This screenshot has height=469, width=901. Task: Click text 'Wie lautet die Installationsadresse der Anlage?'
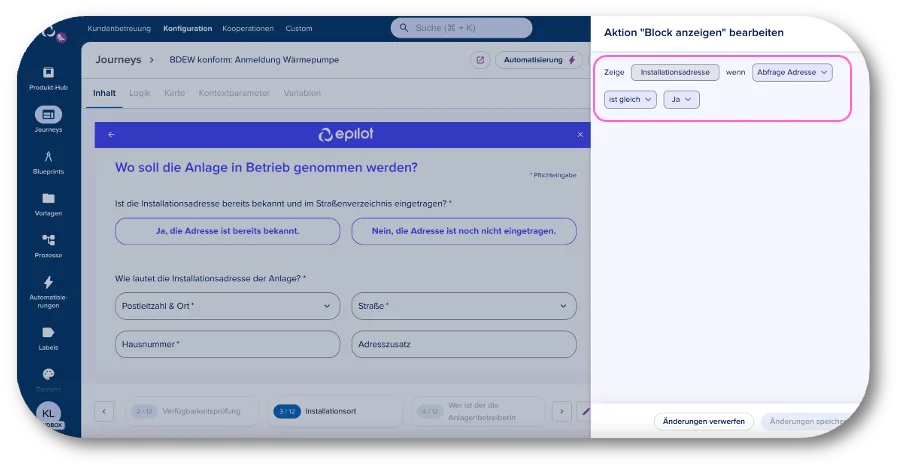(x=210, y=278)
